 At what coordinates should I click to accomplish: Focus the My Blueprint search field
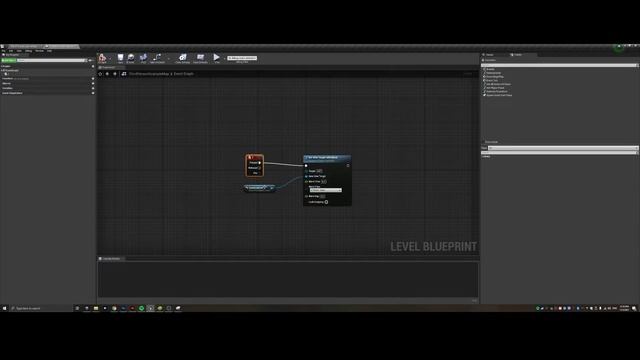51,60
